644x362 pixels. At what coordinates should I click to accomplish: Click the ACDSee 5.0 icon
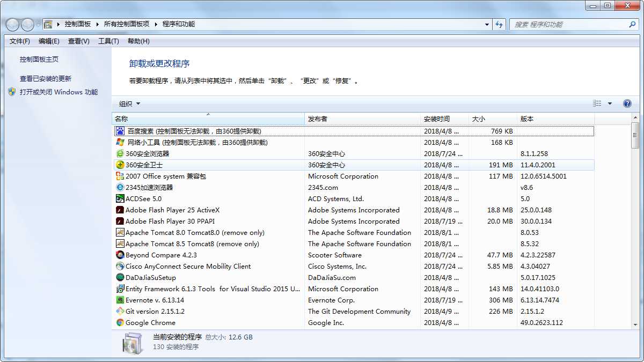tap(120, 198)
